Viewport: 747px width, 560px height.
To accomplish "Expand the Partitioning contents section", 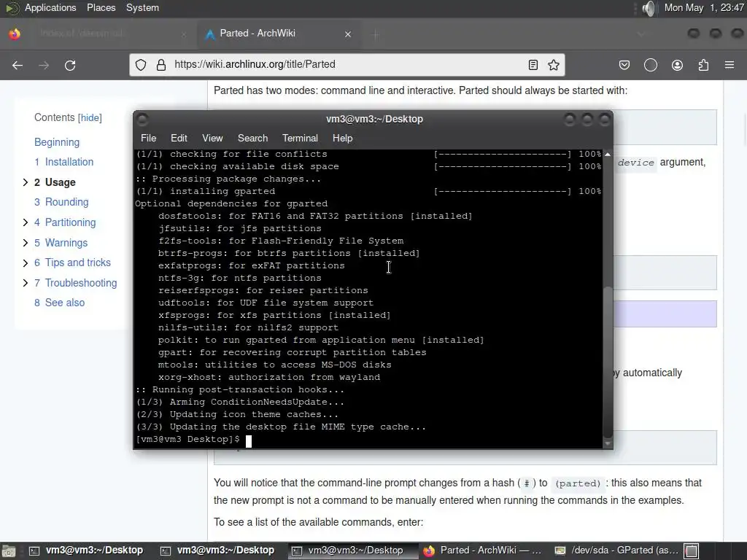I will (x=26, y=222).
